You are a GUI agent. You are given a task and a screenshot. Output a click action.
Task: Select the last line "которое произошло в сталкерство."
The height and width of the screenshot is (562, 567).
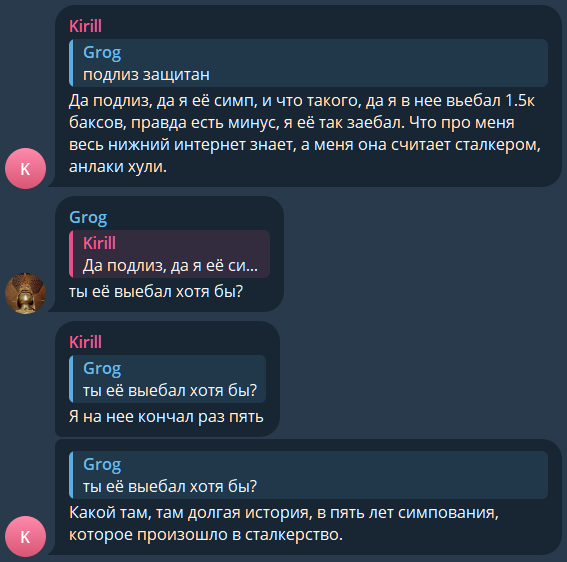206,535
